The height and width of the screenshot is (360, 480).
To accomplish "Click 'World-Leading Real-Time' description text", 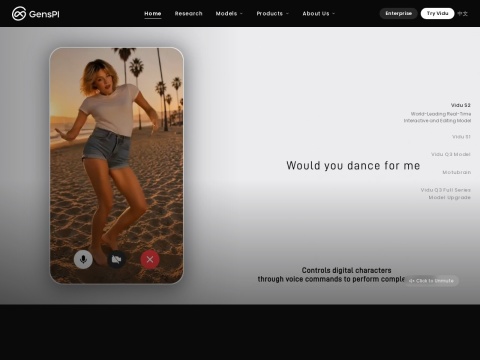I will click(437, 117).
